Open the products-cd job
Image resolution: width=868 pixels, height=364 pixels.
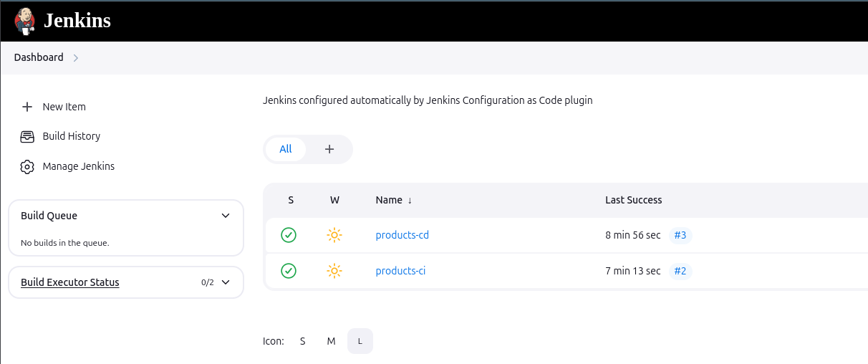(x=402, y=235)
